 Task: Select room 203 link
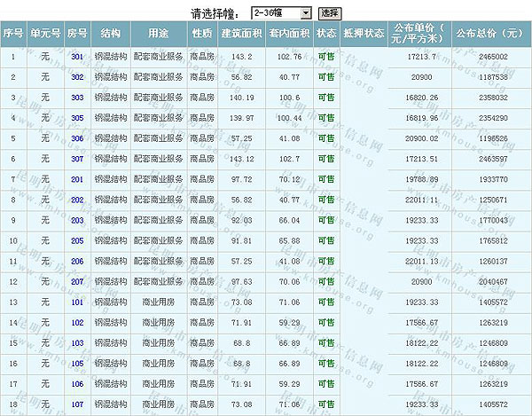click(x=77, y=220)
